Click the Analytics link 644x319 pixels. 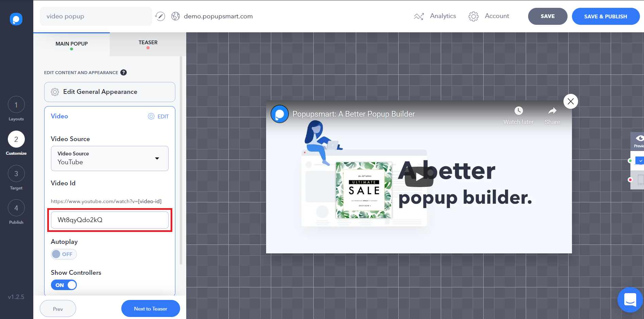coord(443,16)
